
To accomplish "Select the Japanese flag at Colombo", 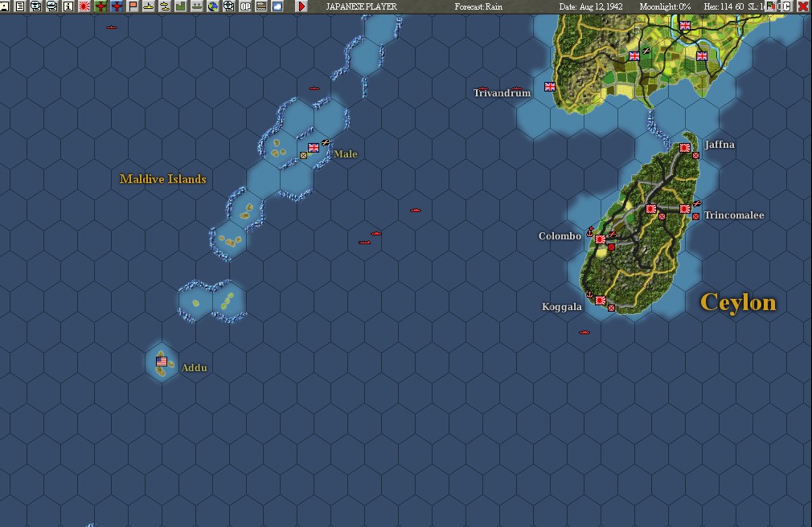I will (601, 239).
